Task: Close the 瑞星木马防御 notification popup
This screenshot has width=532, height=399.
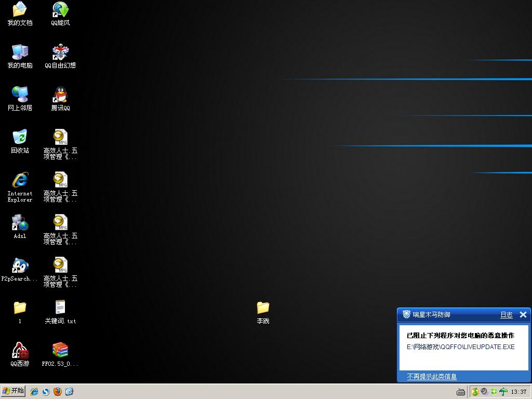Action: coord(523,315)
